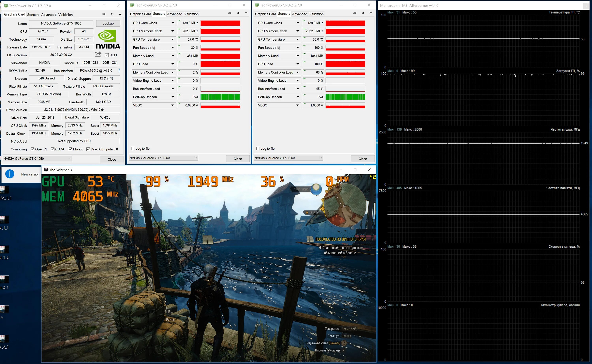The image size is (592, 364).
Task: Open Fan Speed (%) dropdown in right window
Action: [x=298, y=48]
